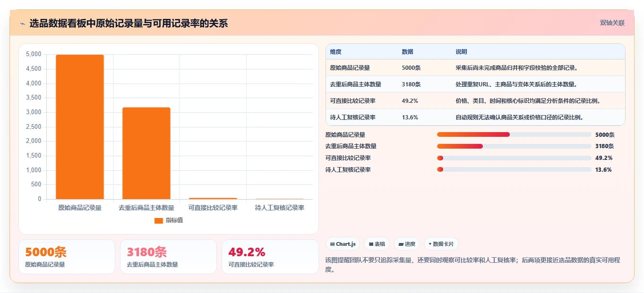Click the table cell 49.2%

(x=410, y=100)
